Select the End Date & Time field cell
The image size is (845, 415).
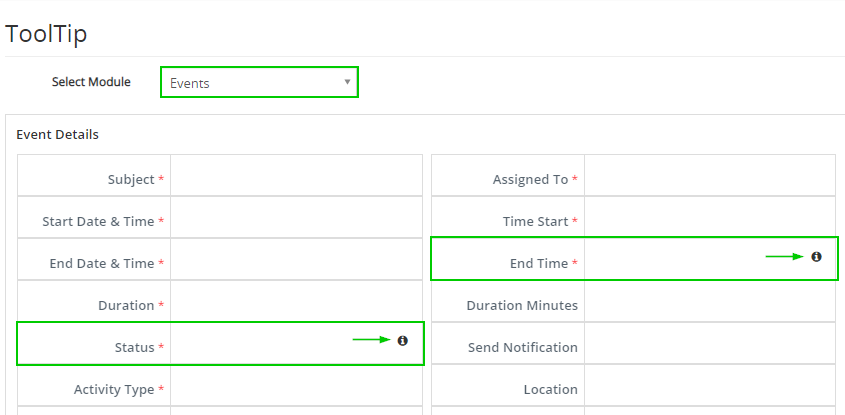(296, 259)
